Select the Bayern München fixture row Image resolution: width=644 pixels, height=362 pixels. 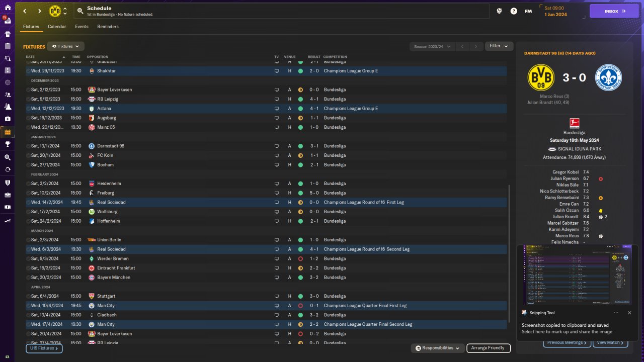tap(266, 278)
